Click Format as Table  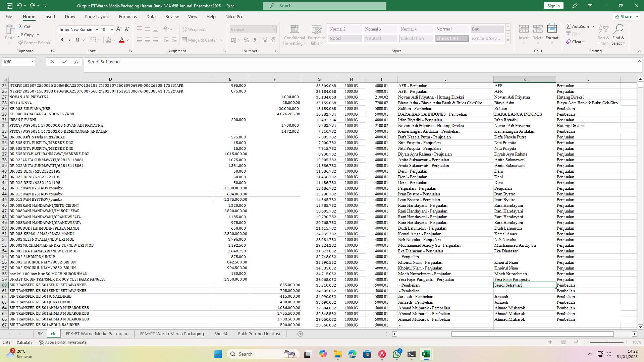316,35
